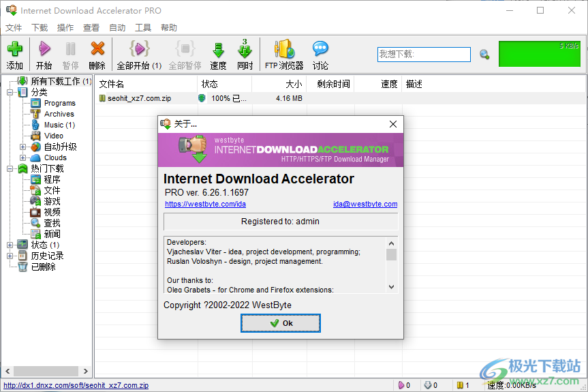Screen dimensions: 588x392
Task: Click the Ok button in About dialog
Action: [281, 323]
